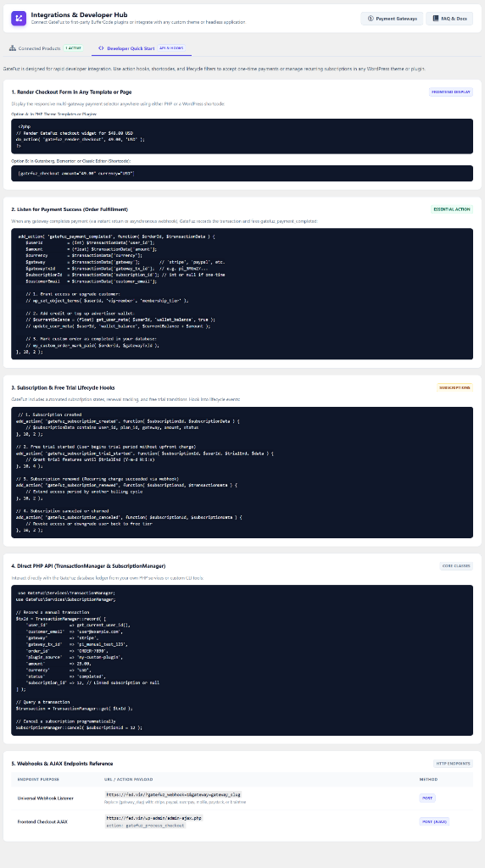Image resolution: width=485 pixels, height=868 pixels.
Task: Click heading 2. Listen for Payment Success
Action: click(70, 209)
